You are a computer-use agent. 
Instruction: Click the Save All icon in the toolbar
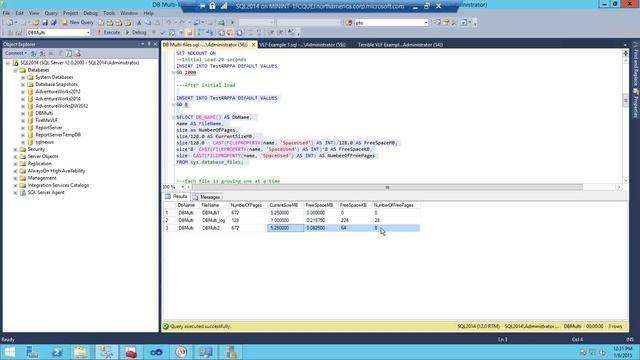53,22
